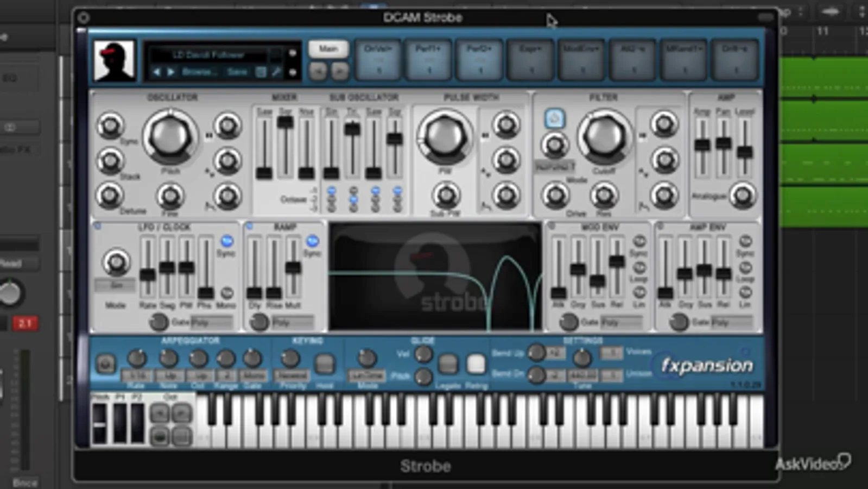Screen dimensions: 868x489
Task: Select the Alt2 modulation slot
Action: (632, 59)
